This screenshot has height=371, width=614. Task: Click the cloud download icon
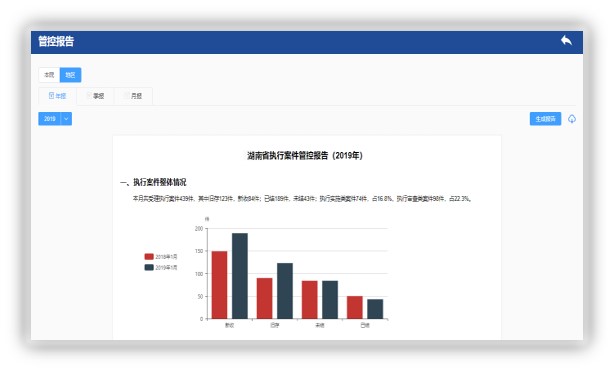[x=572, y=119]
